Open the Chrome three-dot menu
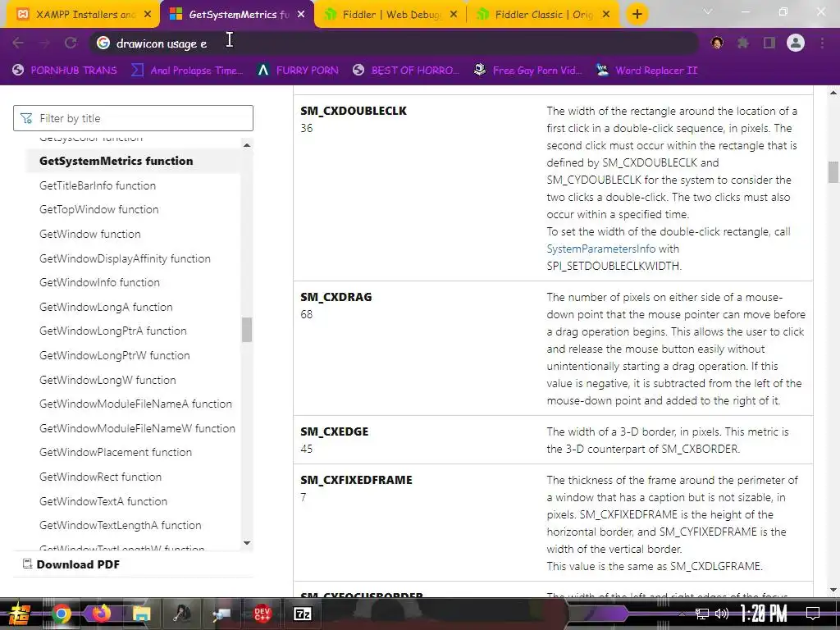Image resolution: width=840 pixels, height=630 pixels. pos(822,43)
